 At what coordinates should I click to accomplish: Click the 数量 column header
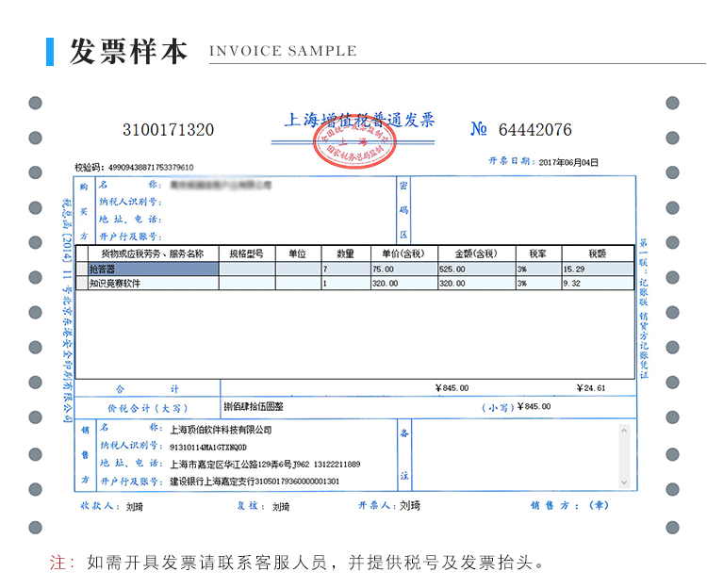tap(345, 254)
